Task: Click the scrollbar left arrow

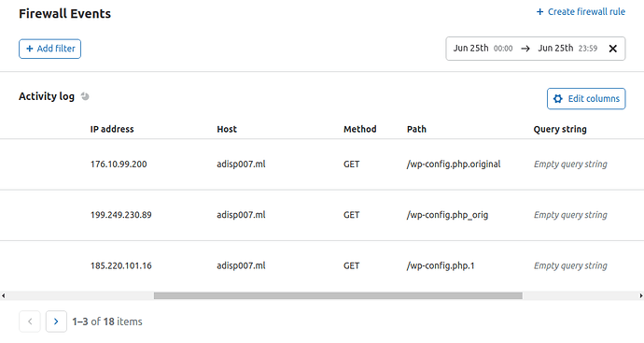Action: coord(4,295)
